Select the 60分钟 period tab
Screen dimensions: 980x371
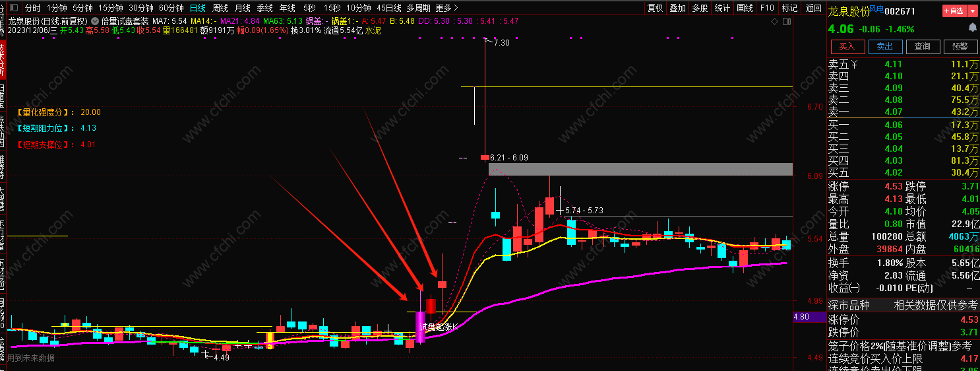[171, 8]
